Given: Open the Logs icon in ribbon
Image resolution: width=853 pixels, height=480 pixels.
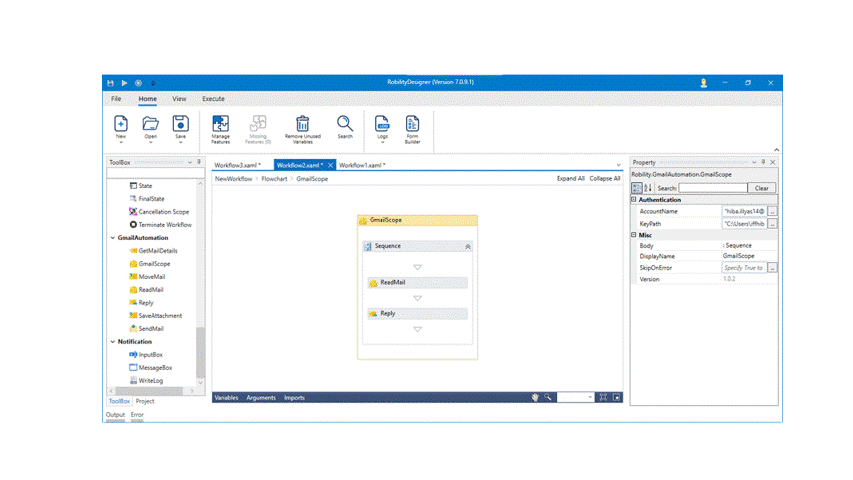Looking at the screenshot, I should (x=382, y=125).
